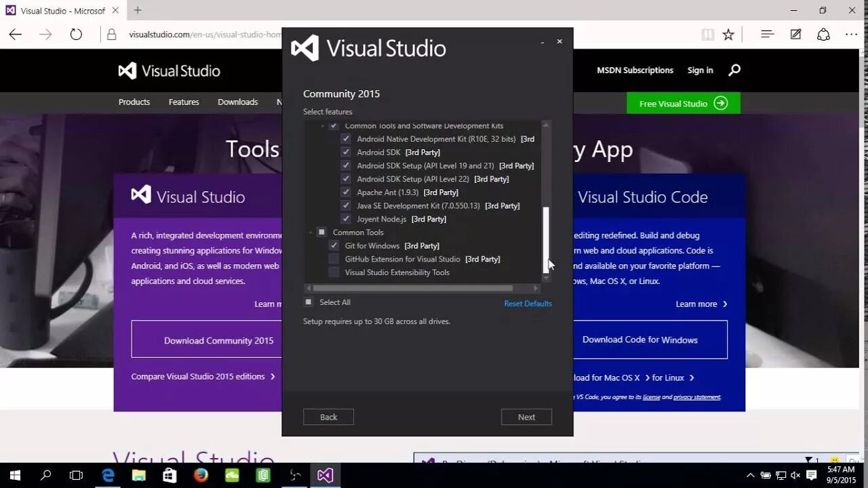This screenshot has width=868, height=488.
Task: Toggle Common Tools and Software Development Kits checkbox
Action: coord(334,126)
